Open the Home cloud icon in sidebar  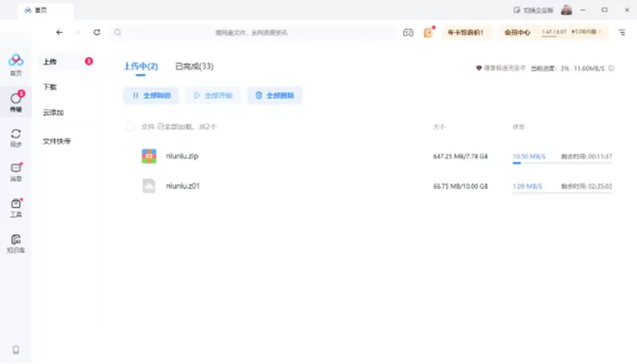pos(16,64)
